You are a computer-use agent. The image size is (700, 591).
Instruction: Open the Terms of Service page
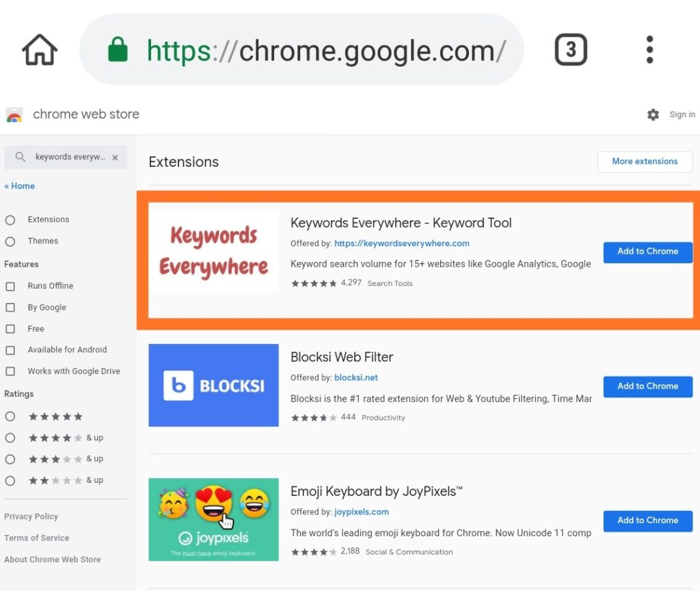coord(36,538)
